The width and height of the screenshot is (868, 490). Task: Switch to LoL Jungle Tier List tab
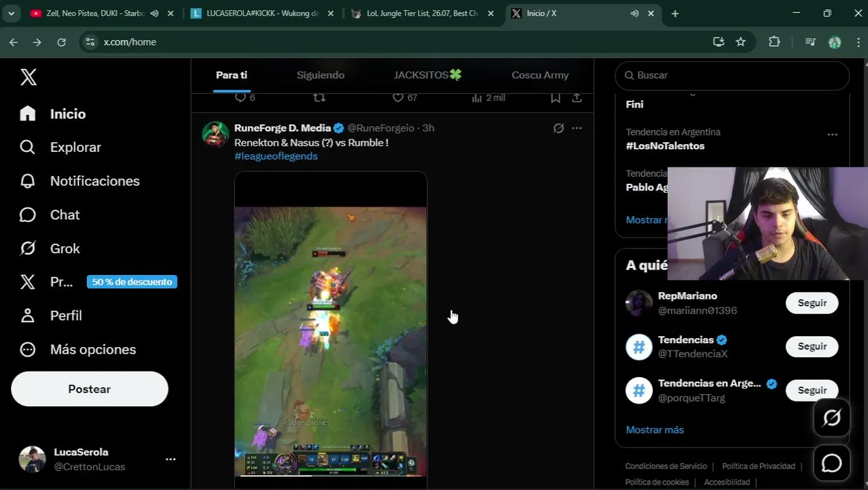(x=422, y=13)
